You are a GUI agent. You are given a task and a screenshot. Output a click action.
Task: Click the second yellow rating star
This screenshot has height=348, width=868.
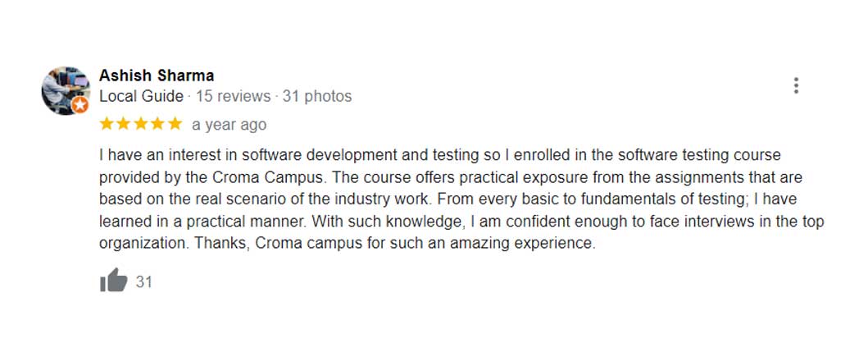pos(124,125)
